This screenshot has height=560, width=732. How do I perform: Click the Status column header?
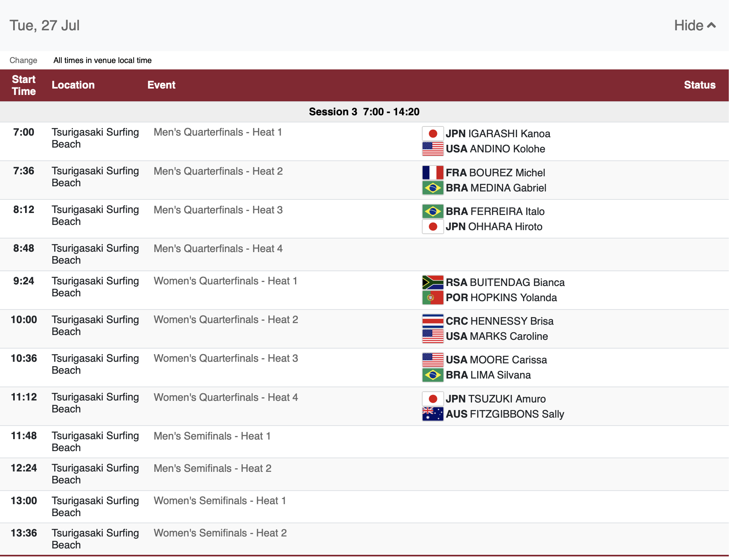pyautogui.click(x=699, y=85)
